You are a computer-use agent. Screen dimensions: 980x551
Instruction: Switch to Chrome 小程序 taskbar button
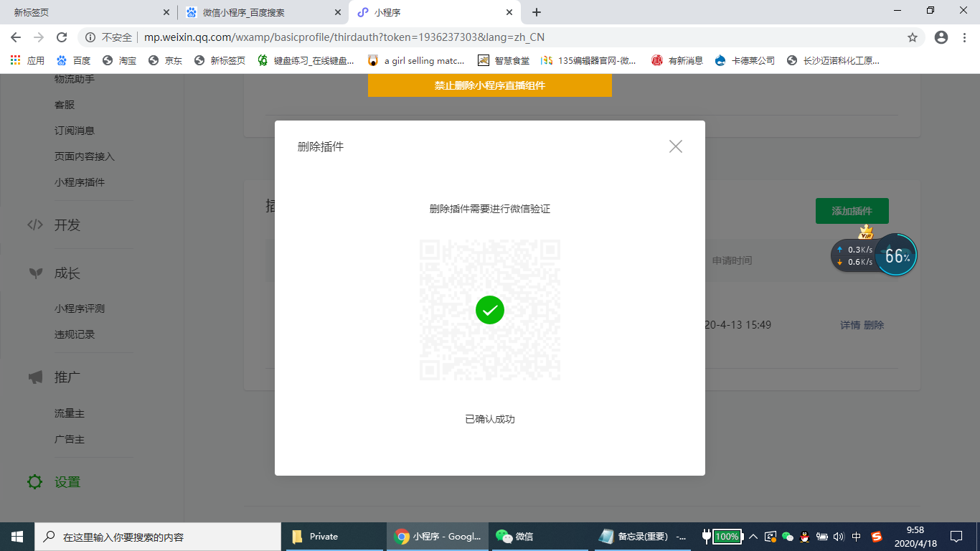click(437, 536)
